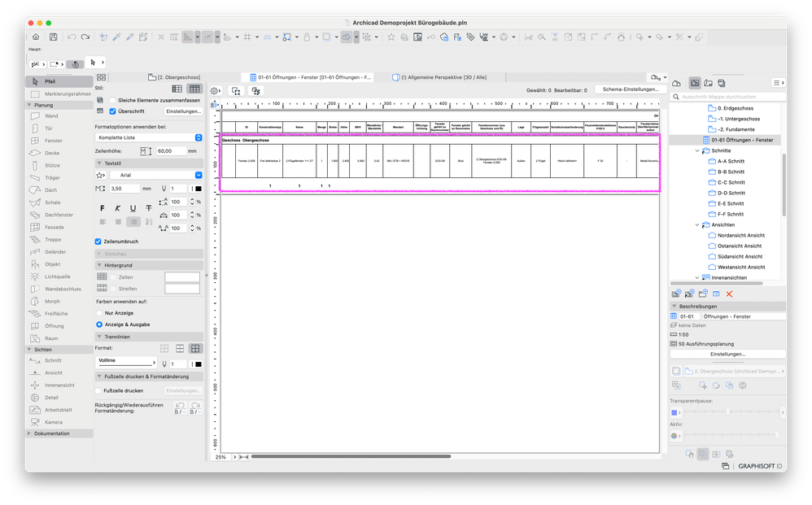Image resolution: width=812 pixels, height=505 pixels.
Task: Click Schema-Einstellungen button
Action: click(631, 89)
